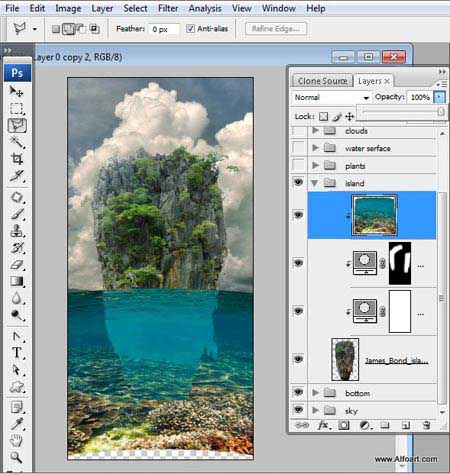Screen dimensions: 450x474
Task: Select the James_Bond_isla layer name
Action: (396, 360)
